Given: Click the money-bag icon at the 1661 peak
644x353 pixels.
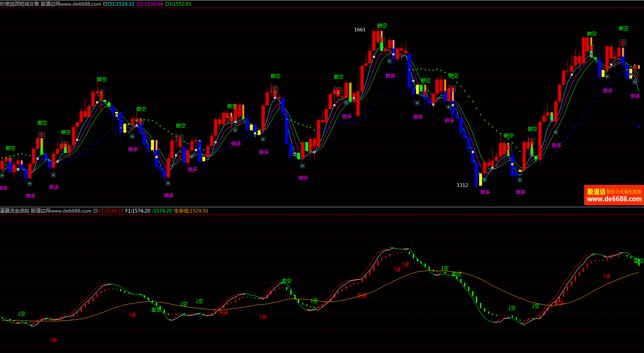Looking at the screenshot, I should point(381,40).
